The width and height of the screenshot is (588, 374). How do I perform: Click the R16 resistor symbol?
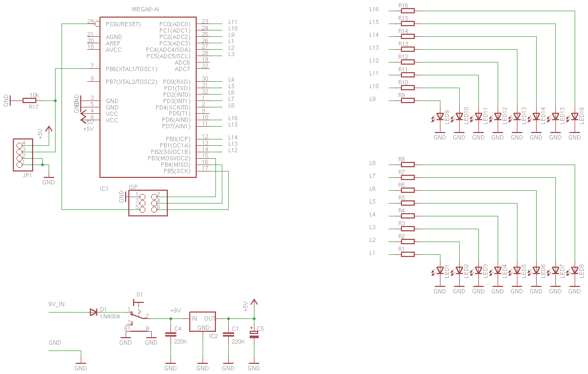pyautogui.click(x=408, y=11)
